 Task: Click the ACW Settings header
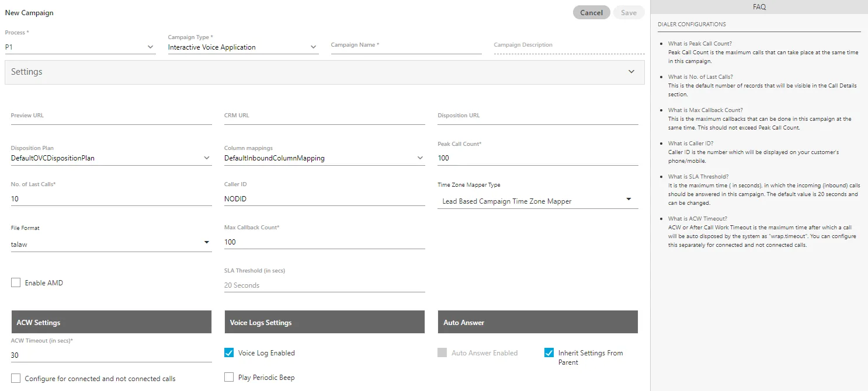(111, 322)
